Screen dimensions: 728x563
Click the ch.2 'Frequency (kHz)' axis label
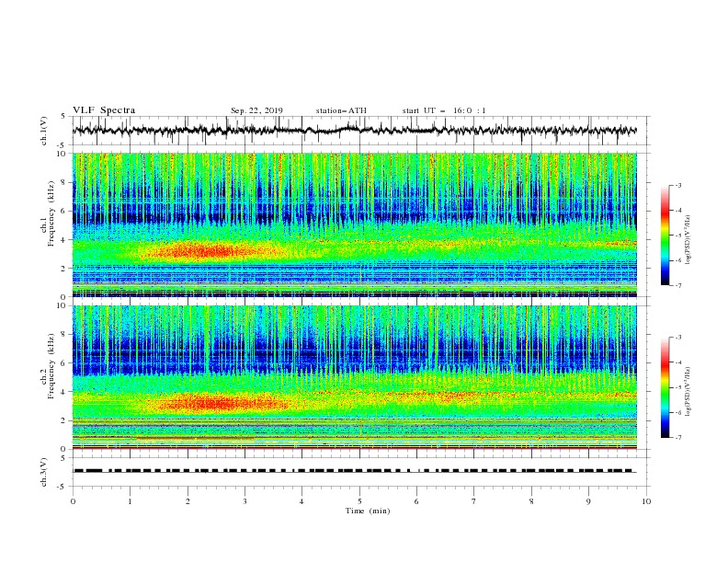[51, 366]
